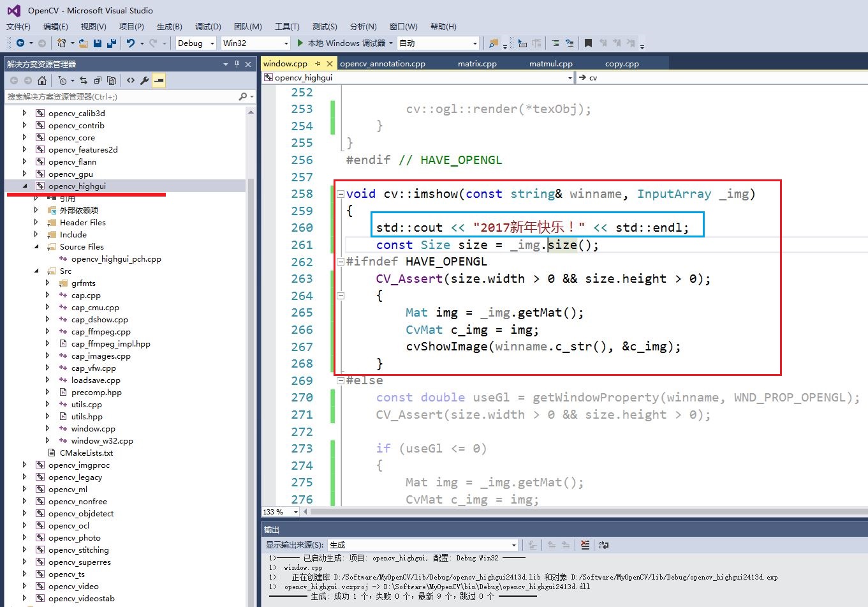Collapse all nodes in Solution Explorer
The image size is (868, 607).
coord(98,80)
